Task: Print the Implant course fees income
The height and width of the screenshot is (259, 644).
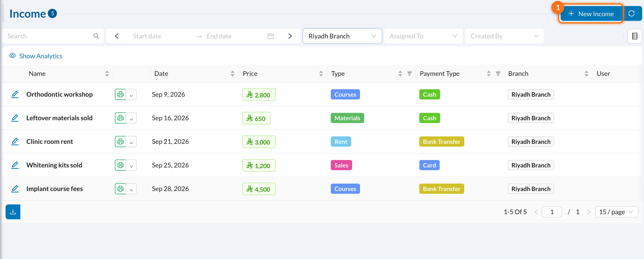Action: click(x=120, y=189)
